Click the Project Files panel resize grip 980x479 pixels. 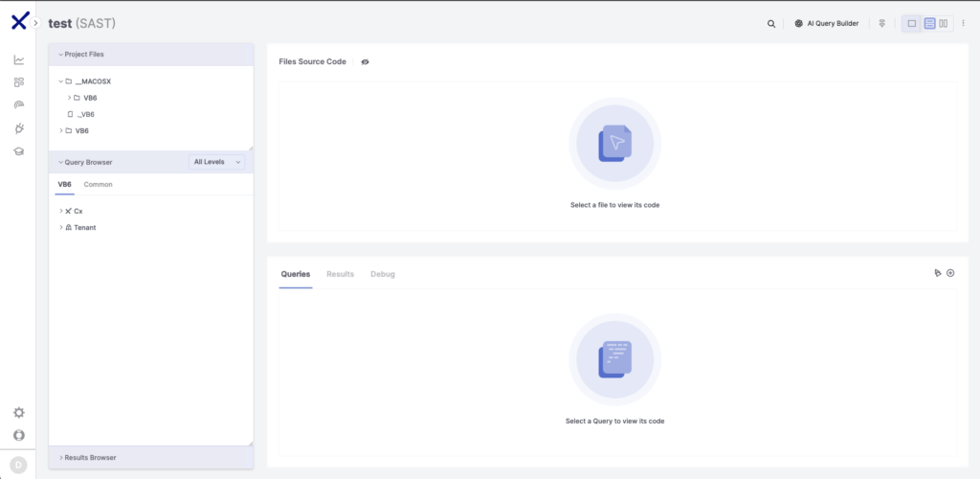coord(250,148)
